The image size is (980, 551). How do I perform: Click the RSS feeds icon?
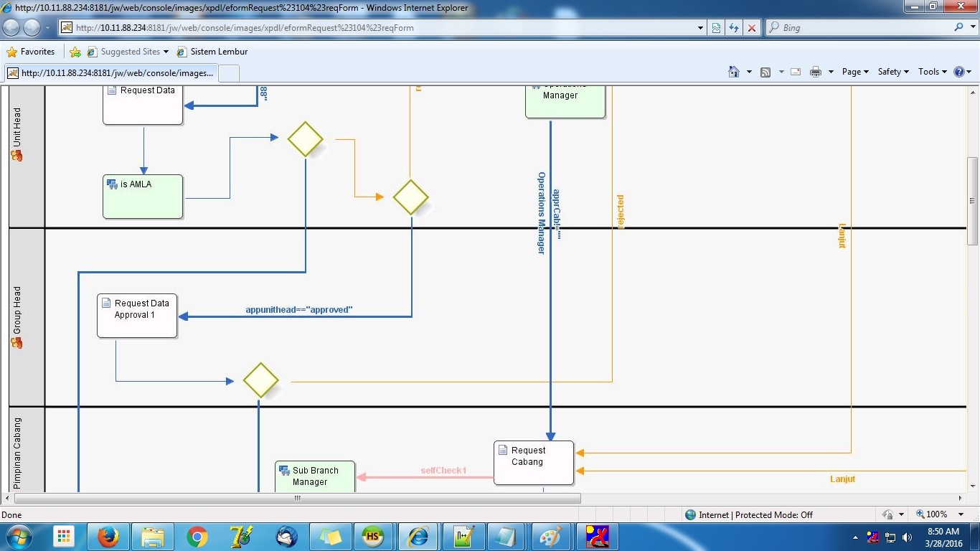pyautogui.click(x=765, y=72)
